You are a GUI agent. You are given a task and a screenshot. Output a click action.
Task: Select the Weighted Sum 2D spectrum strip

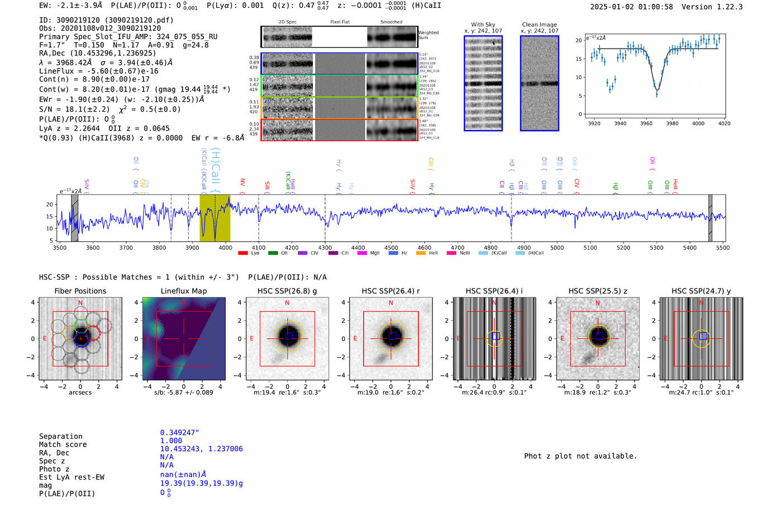340,37
